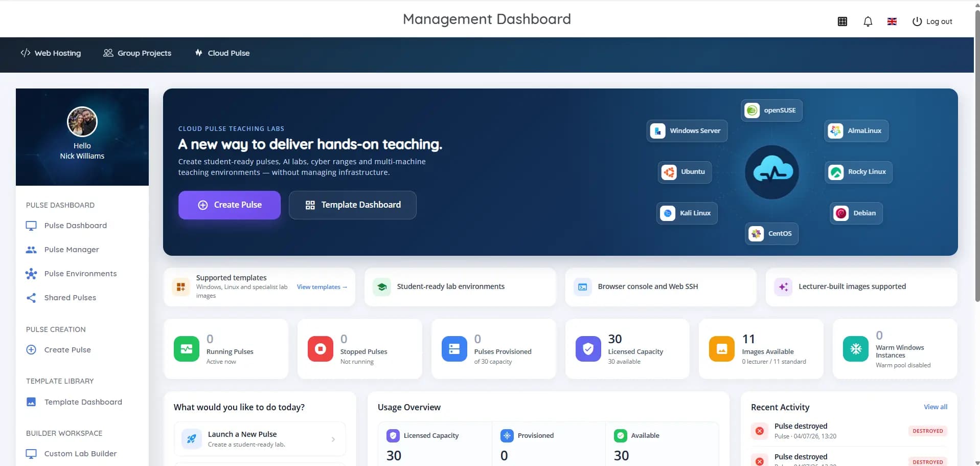Select Create Pulse in sidebar
Viewport: 980px width, 466px height.
(58, 350)
